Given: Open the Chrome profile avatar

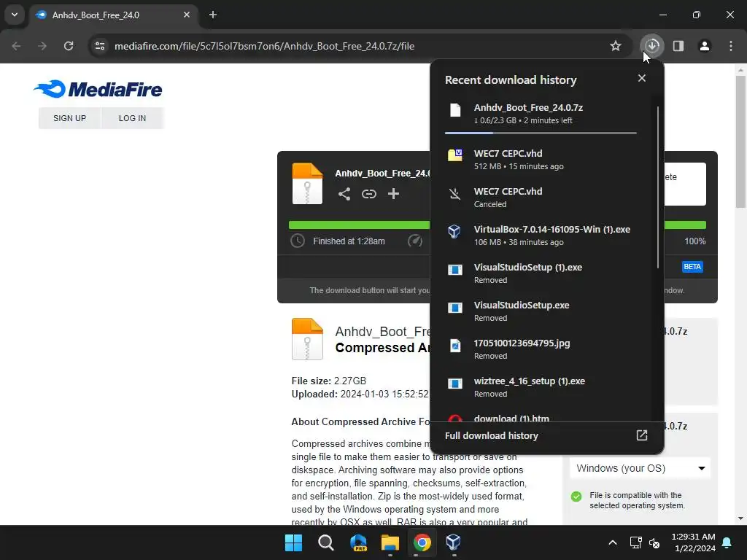Looking at the screenshot, I should pos(705,46).
